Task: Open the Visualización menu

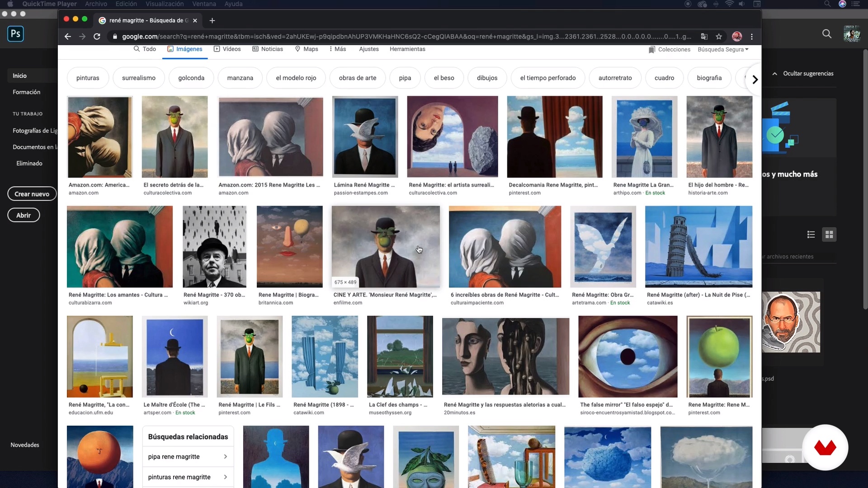Action: click(165, 4)
